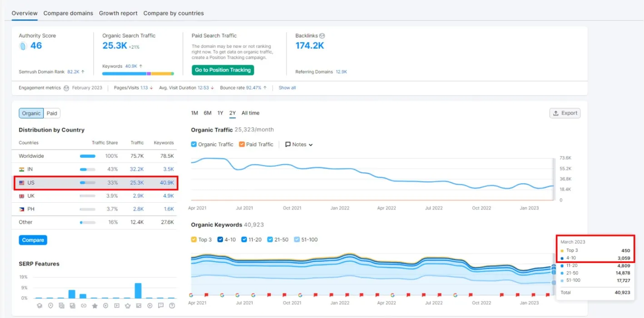Open the Show all engagement metrics link
644x318 pixels.
[x=287, y=88]
